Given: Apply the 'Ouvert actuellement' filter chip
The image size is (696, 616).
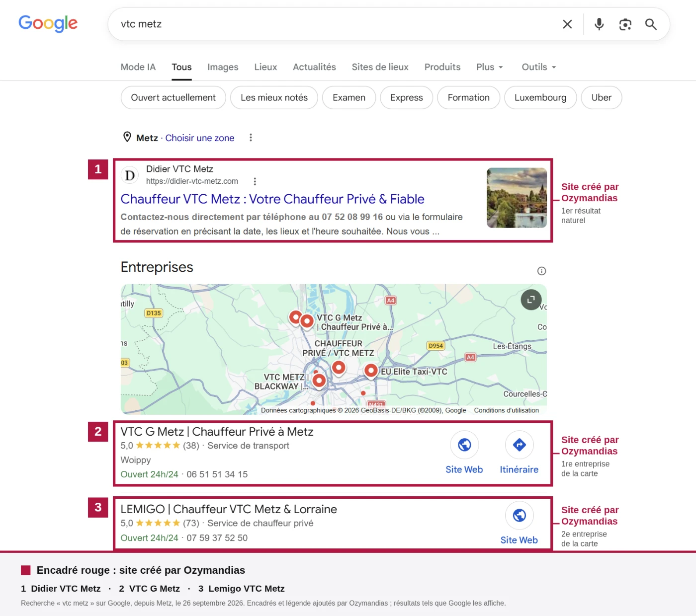Looking at the screenshot, I should click(x=174, y=98).
